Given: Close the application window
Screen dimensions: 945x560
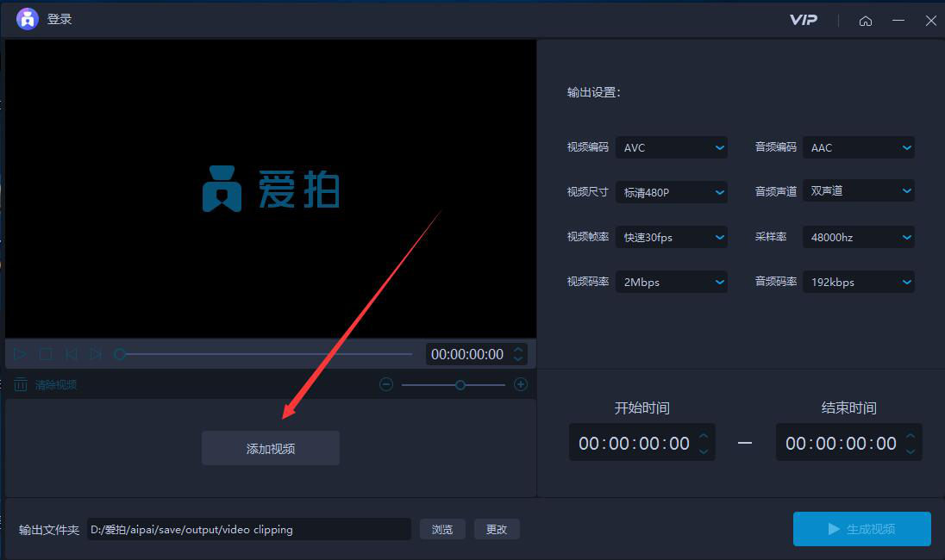Looking at the screenshot, I should 930,21.
